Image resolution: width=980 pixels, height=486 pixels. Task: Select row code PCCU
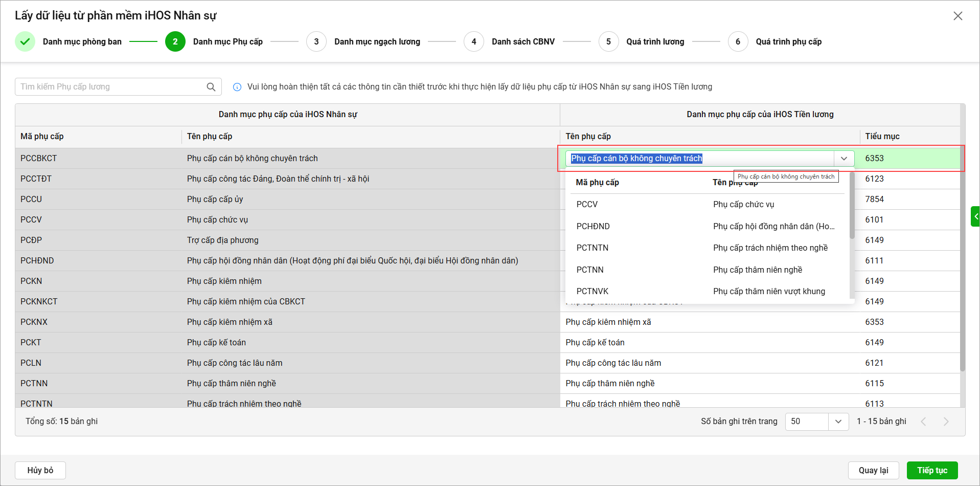(x=31, y=200)
